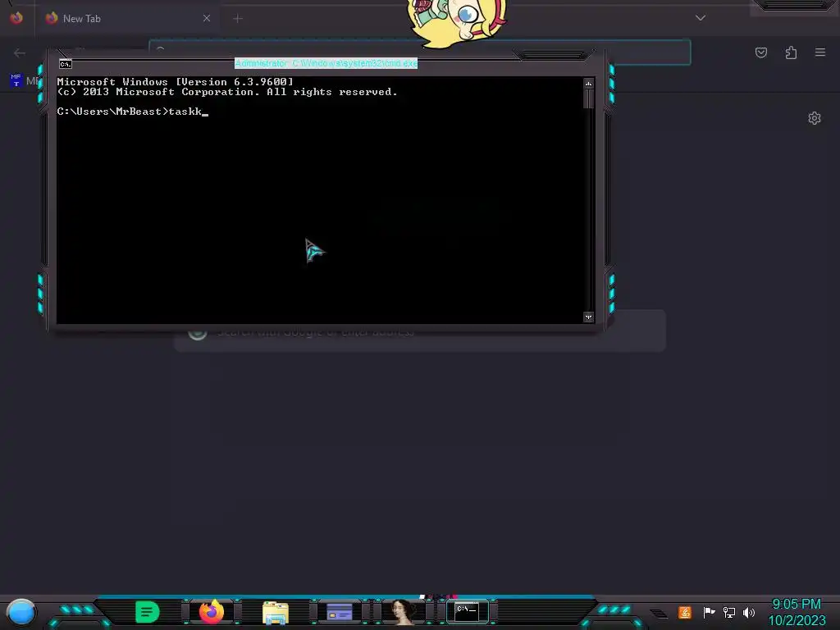Open the Action Center flag icon
The width and height of the screenshot is (840, 630).
click(x=710, y=612)
